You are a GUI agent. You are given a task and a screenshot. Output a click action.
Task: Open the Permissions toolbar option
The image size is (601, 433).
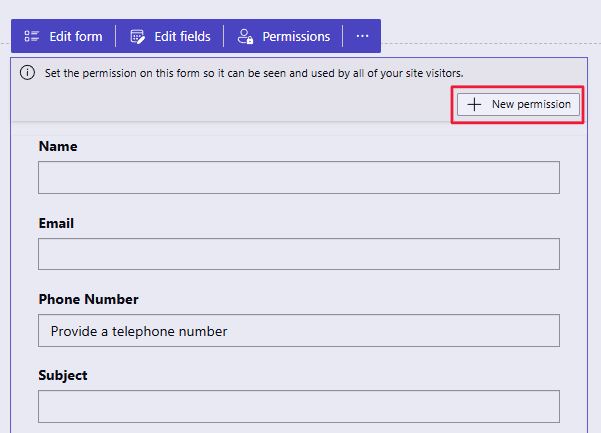coord(295,37)
